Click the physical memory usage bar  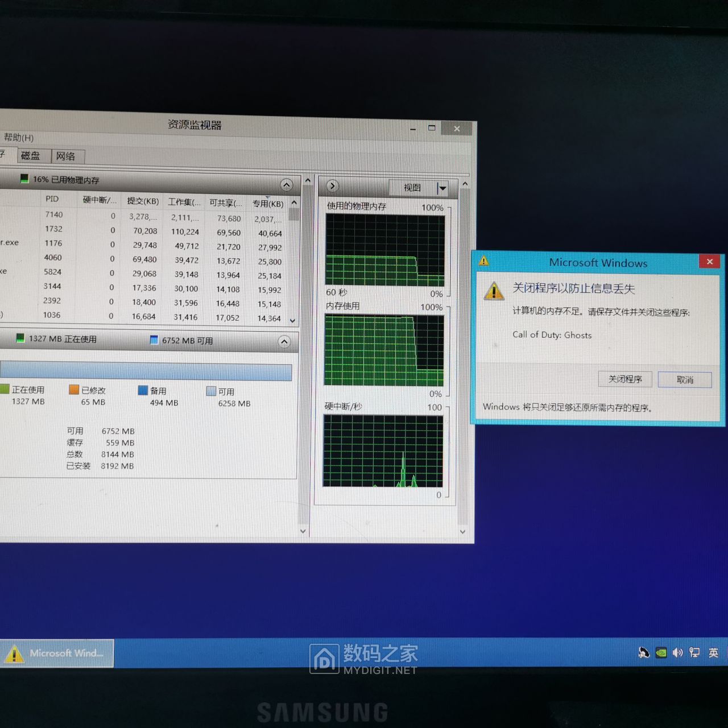[146, 371]
